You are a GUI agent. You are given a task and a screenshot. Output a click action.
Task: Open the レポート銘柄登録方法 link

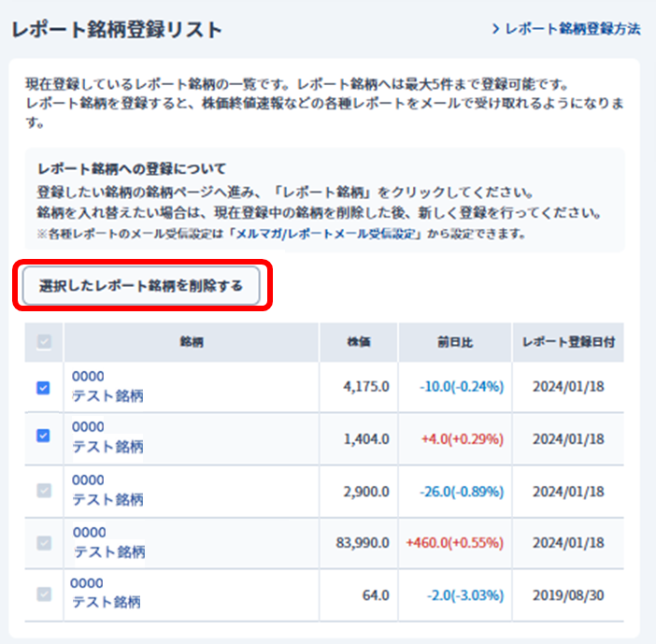point(566,29)
